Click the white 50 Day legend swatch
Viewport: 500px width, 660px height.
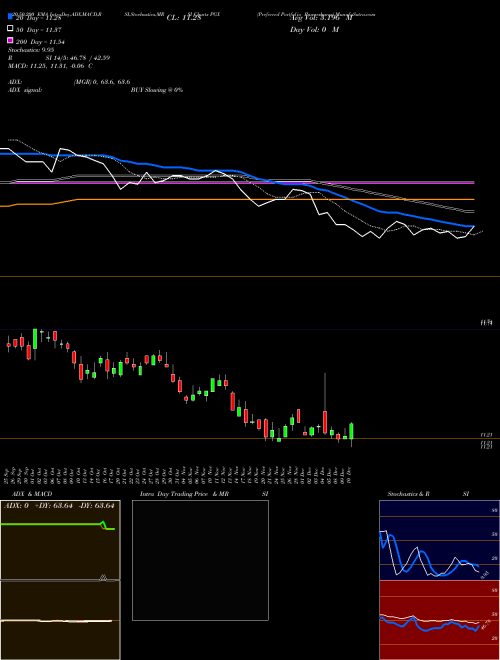[10, 29]
